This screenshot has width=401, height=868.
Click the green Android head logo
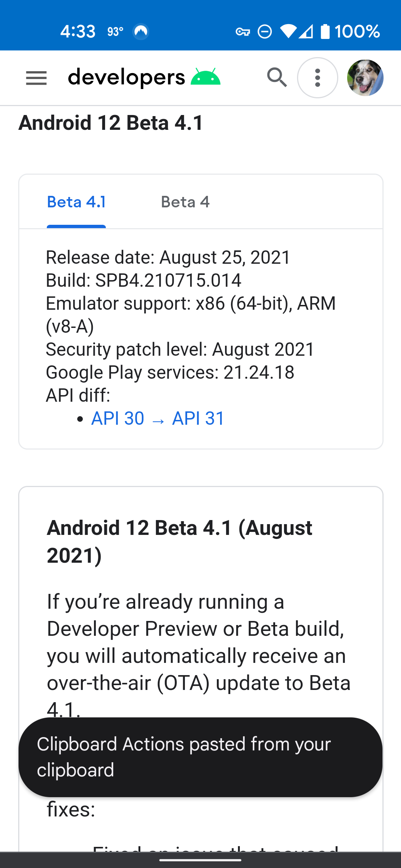[x=205, y=77]
